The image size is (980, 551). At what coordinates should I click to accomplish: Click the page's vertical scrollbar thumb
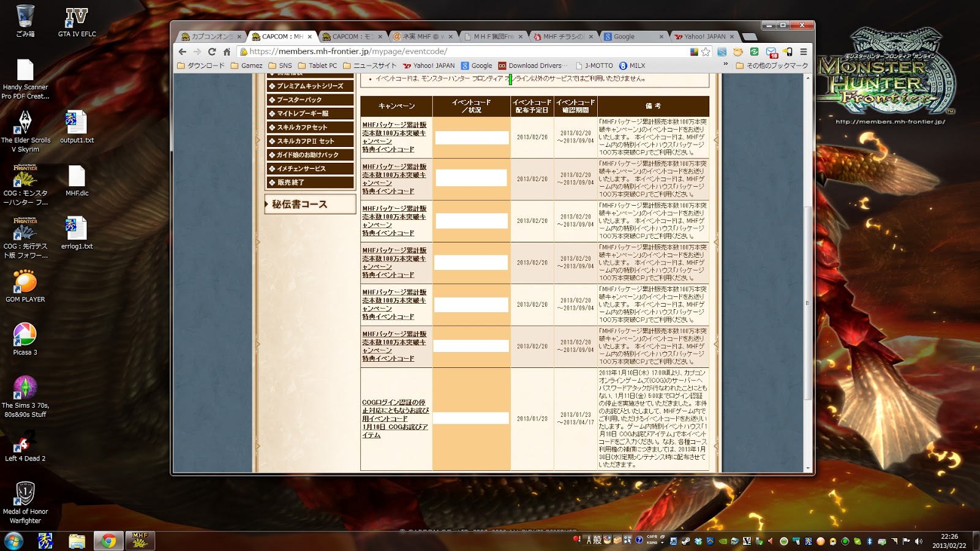(808, 303)
